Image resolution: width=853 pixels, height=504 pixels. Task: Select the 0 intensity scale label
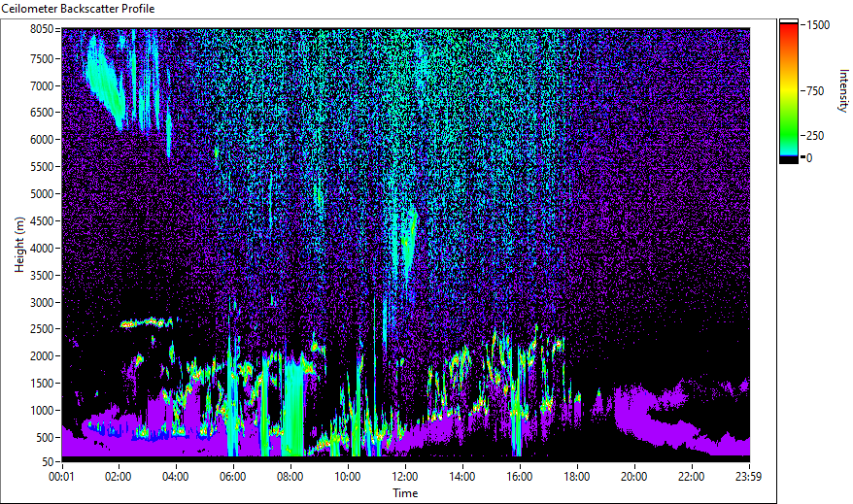tap(809, 158)
